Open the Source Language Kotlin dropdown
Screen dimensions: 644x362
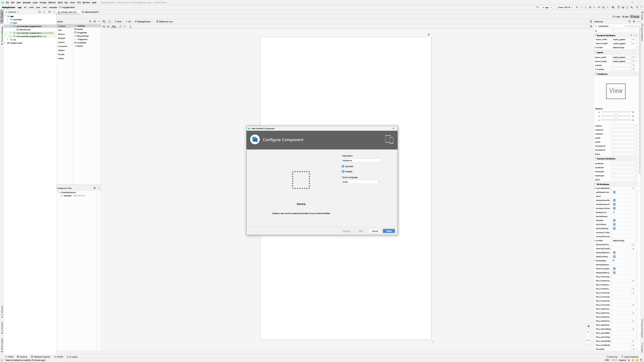(361, 182)
